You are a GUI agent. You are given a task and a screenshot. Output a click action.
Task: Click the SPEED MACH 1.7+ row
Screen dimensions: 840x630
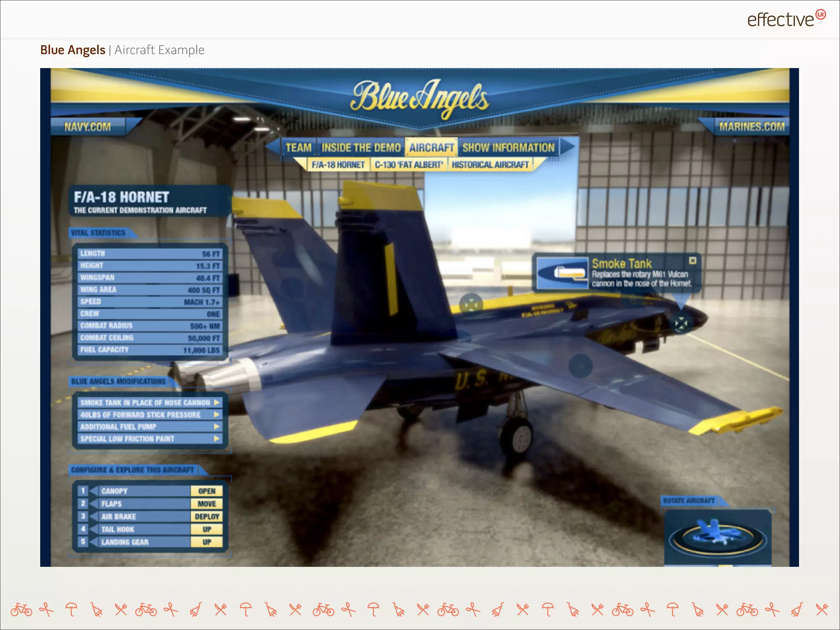[150, 302]
